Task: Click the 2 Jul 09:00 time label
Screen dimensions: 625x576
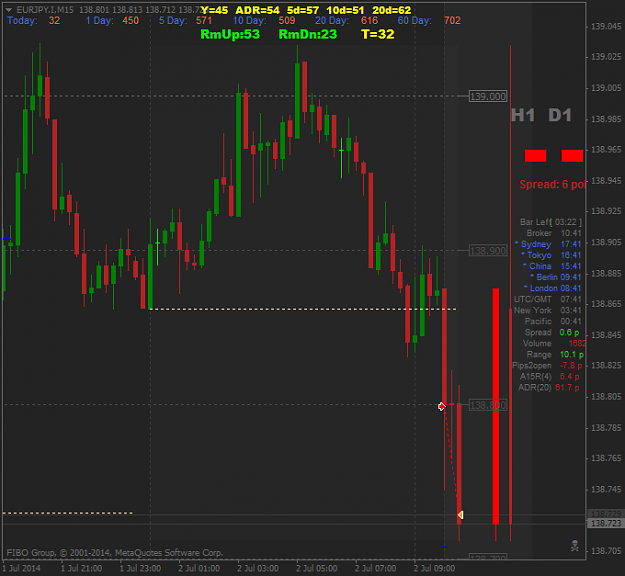Action: (434, 568)
